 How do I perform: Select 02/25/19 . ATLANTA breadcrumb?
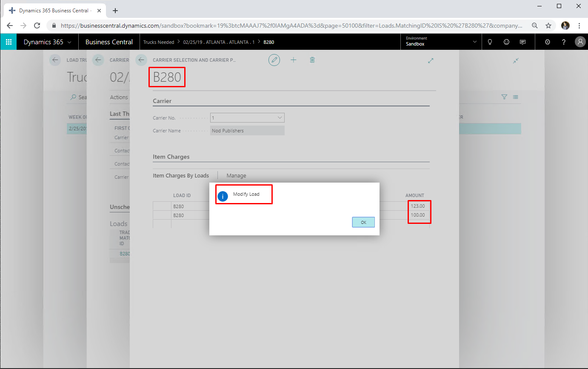pyautogui.click(x=219, y=42)
